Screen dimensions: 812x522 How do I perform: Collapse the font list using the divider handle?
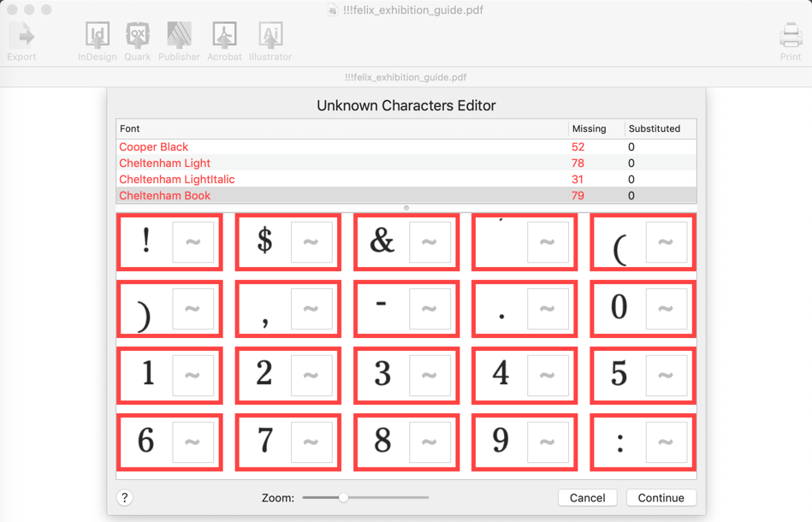[406, 207]
